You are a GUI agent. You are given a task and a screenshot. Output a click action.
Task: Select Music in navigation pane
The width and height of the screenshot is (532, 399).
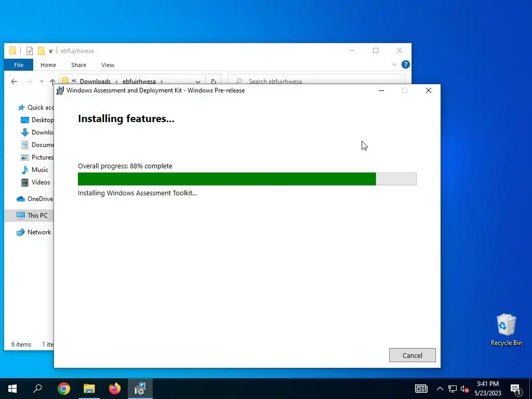pyautogui.click(x=35, y=170)
